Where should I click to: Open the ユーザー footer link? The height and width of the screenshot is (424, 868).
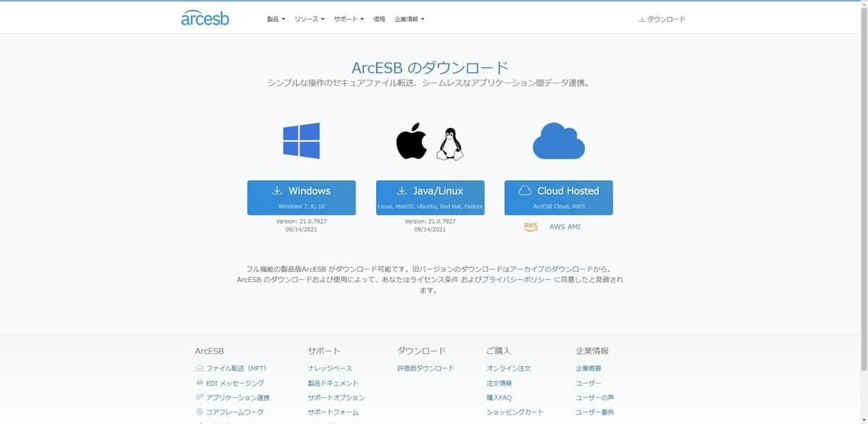589,383
